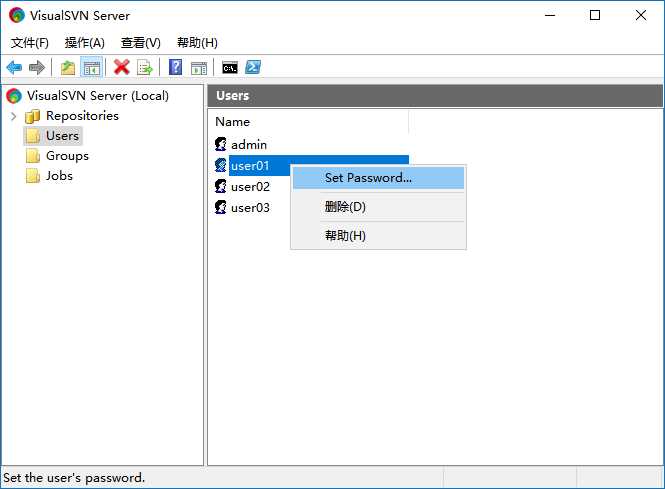Screen dimensions: 665x489
Task: Click the Jobs folder icon
Action: tap(33, 176)
